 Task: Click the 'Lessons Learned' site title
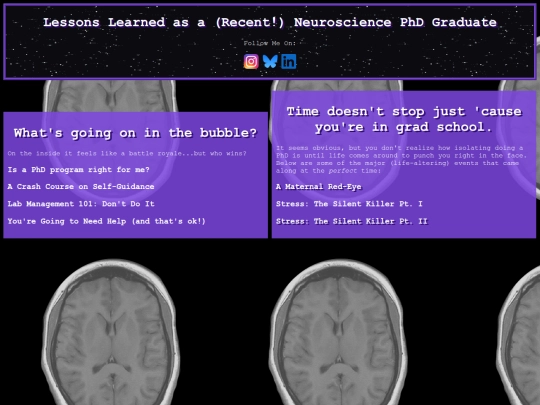(x=270, y=22)
